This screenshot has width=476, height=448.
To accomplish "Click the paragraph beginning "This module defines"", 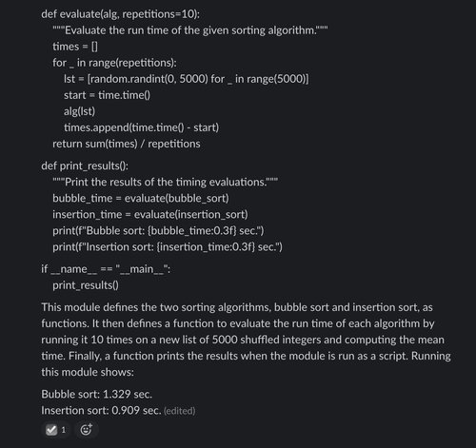I will (246, 340).
